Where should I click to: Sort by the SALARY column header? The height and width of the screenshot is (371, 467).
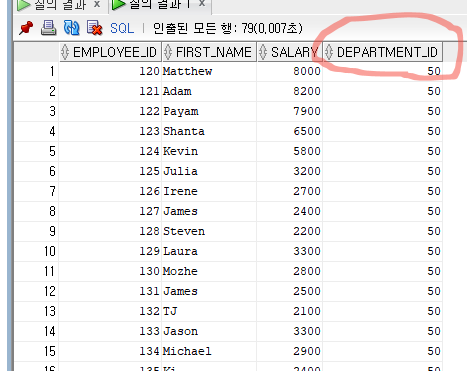pyautogui.click(x=289, y=52)
